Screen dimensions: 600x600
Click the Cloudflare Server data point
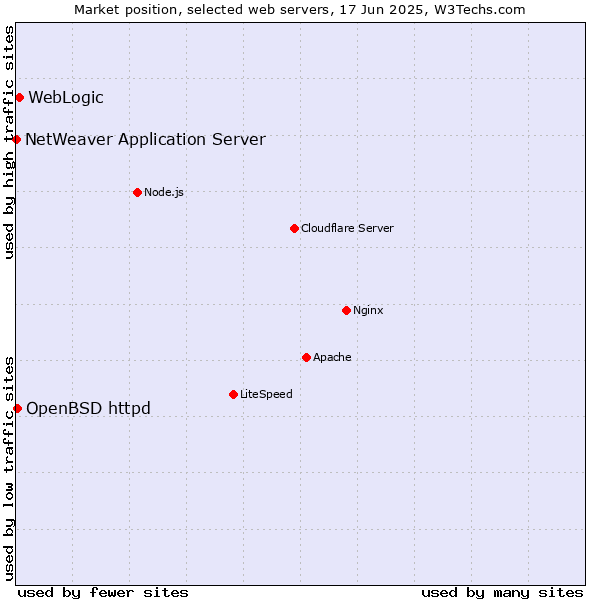click(x=294, y=228)
